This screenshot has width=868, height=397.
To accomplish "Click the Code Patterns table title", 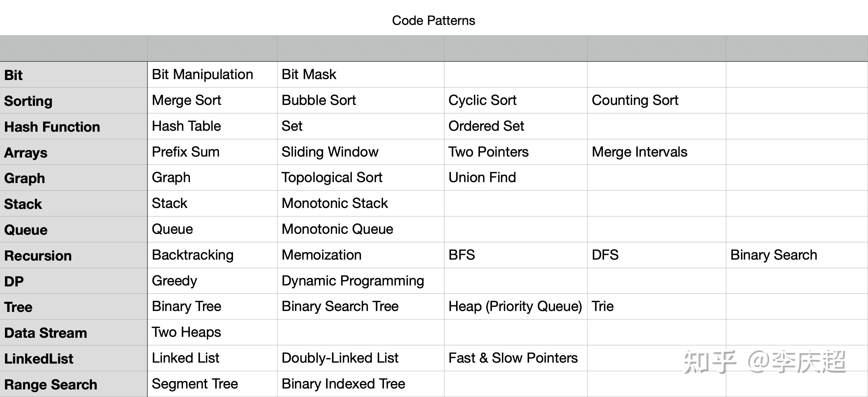I will click(433, 20).
